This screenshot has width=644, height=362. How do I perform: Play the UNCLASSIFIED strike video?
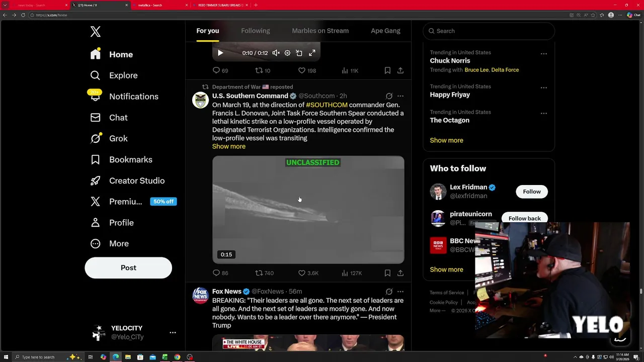[x=308, y=210]
